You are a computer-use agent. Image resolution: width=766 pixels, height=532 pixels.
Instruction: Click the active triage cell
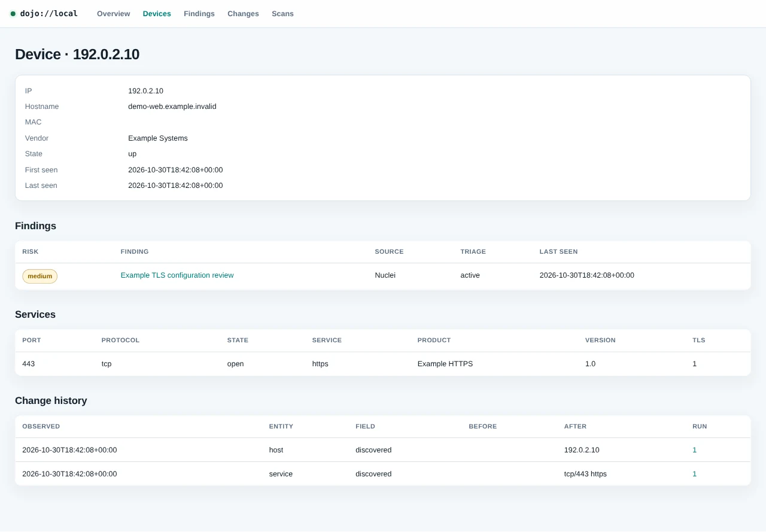click(x=470, y=275)
